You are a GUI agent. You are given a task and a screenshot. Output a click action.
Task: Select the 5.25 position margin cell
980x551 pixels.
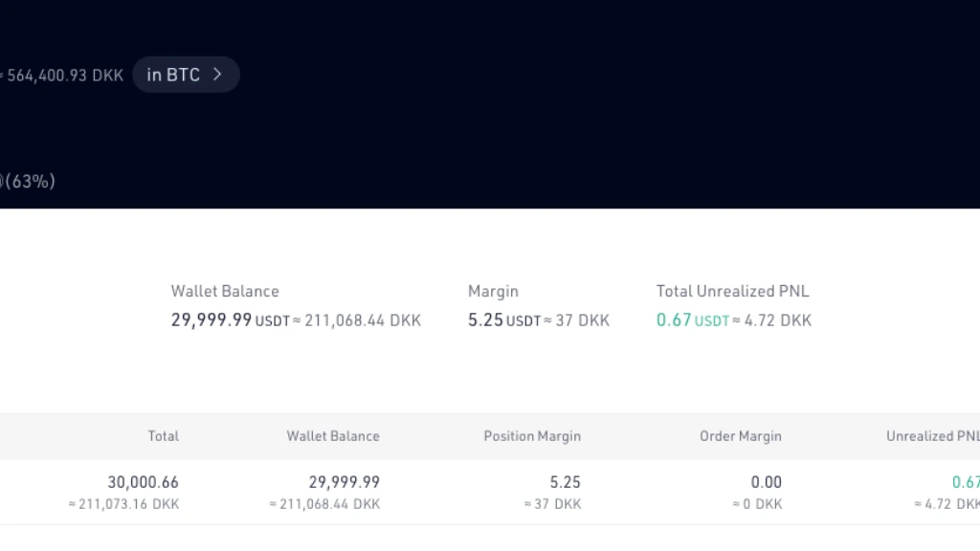click(x=565, y=482)
